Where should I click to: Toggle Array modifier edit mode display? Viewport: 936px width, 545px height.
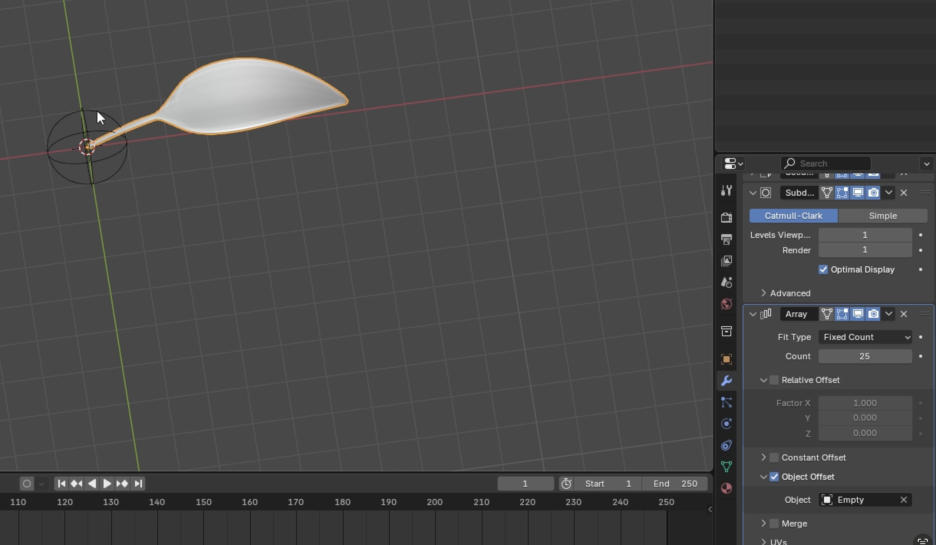(x=842, y=314)
